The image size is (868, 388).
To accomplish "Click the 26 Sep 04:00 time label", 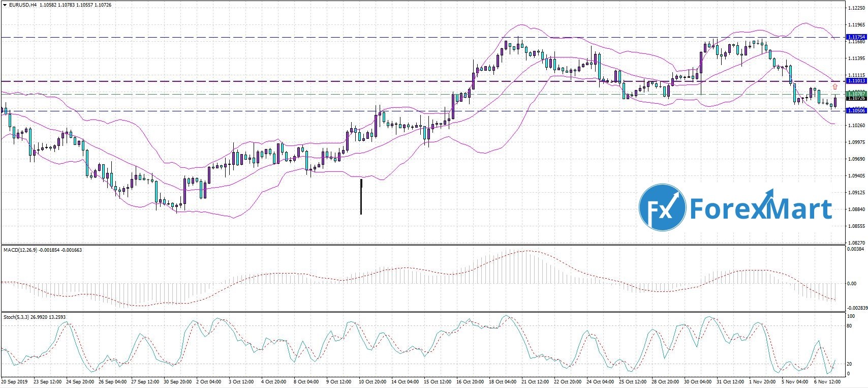I will (113, 381).
